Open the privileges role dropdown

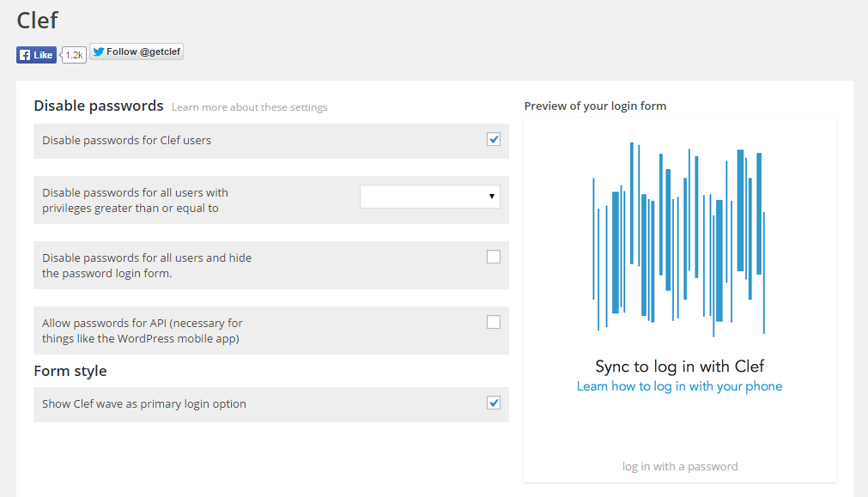tap(430, 197)
